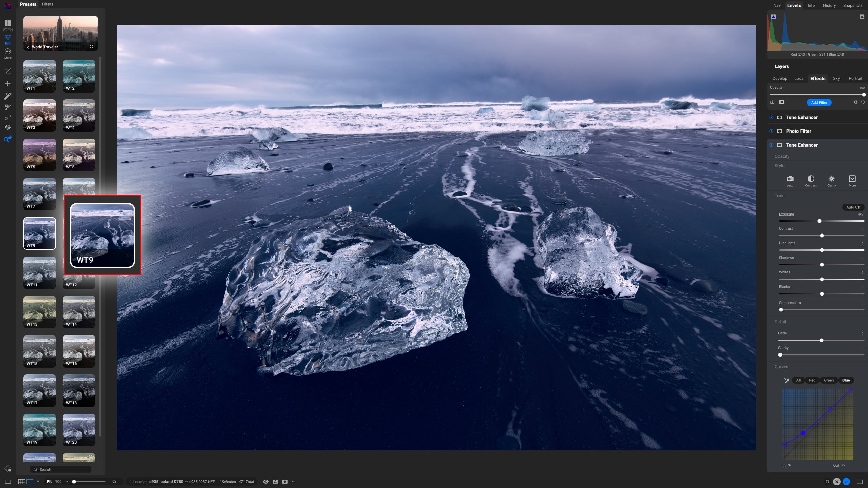Click the Add Filter button
Viewport: 868px width, 488px height.
pos(818,102)
